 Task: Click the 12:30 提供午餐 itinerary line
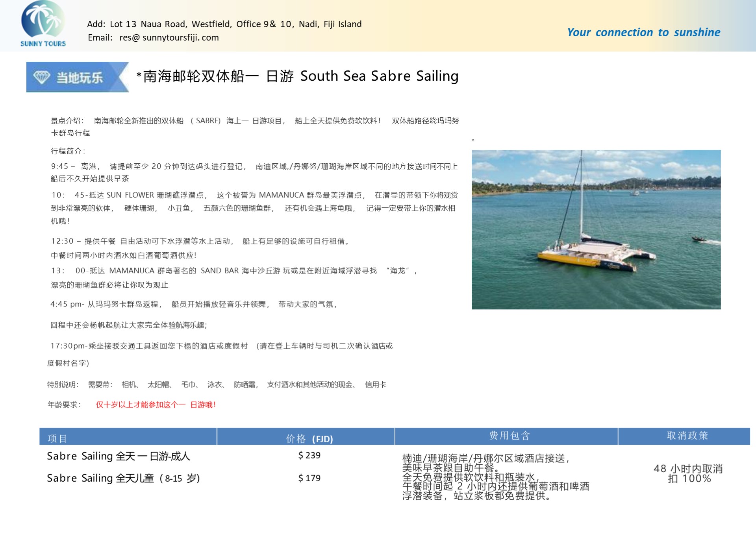(200, 241)
